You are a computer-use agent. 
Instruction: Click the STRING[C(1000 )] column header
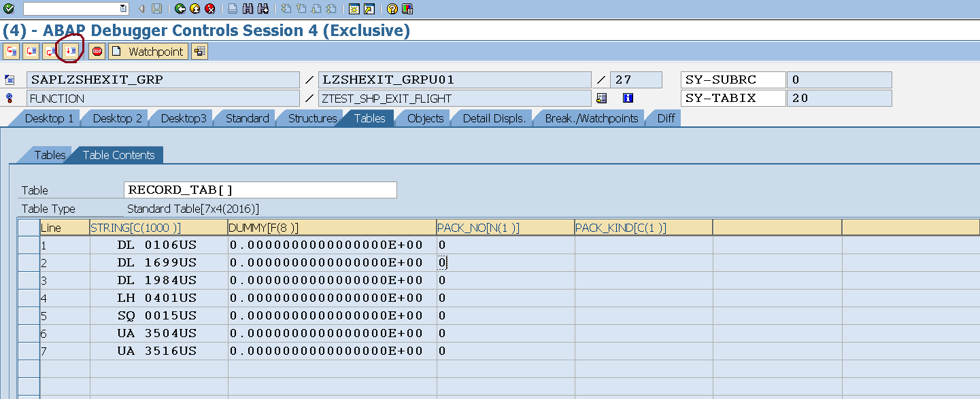point(158,228)
